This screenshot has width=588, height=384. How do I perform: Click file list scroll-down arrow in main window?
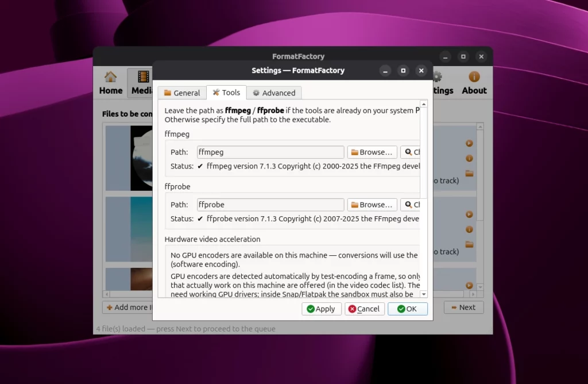[x=480, y=287]
